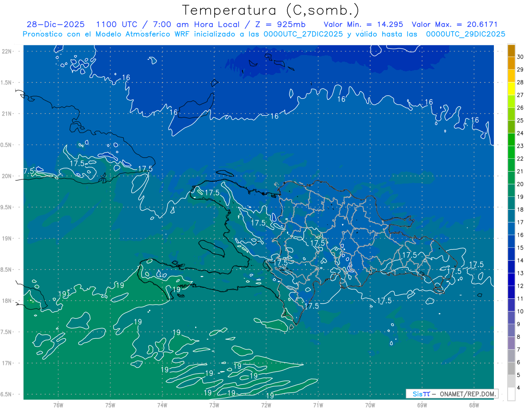Click the "1100 UTC" time text

click(116, 24)
